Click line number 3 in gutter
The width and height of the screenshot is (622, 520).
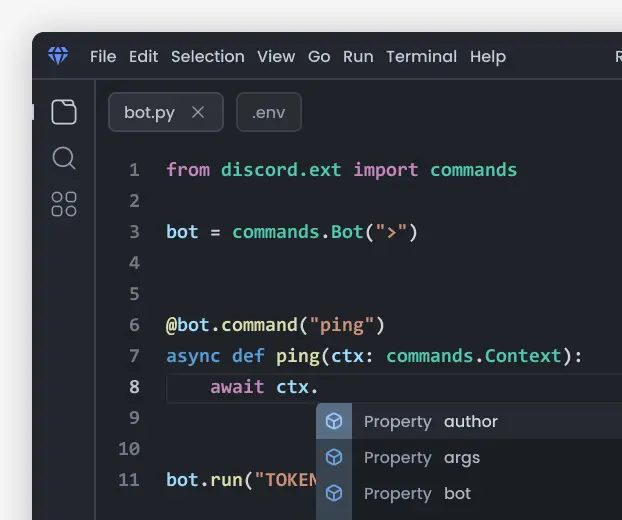(x=134, y=232)
